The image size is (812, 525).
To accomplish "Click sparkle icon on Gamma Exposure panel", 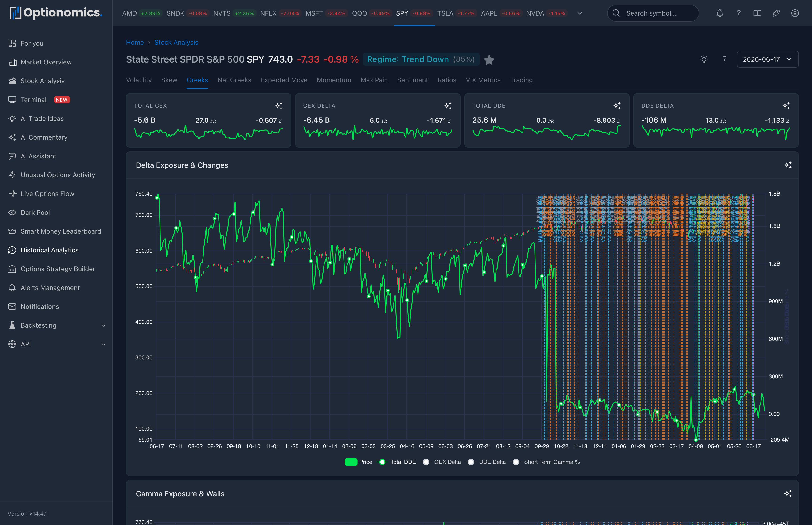I will coord(788,494).
